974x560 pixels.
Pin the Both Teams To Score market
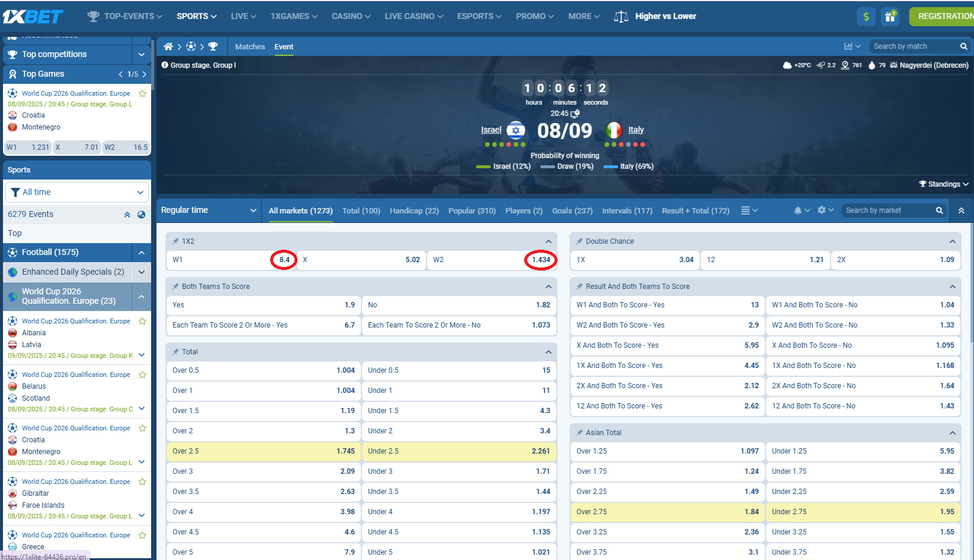coord(176,287)
